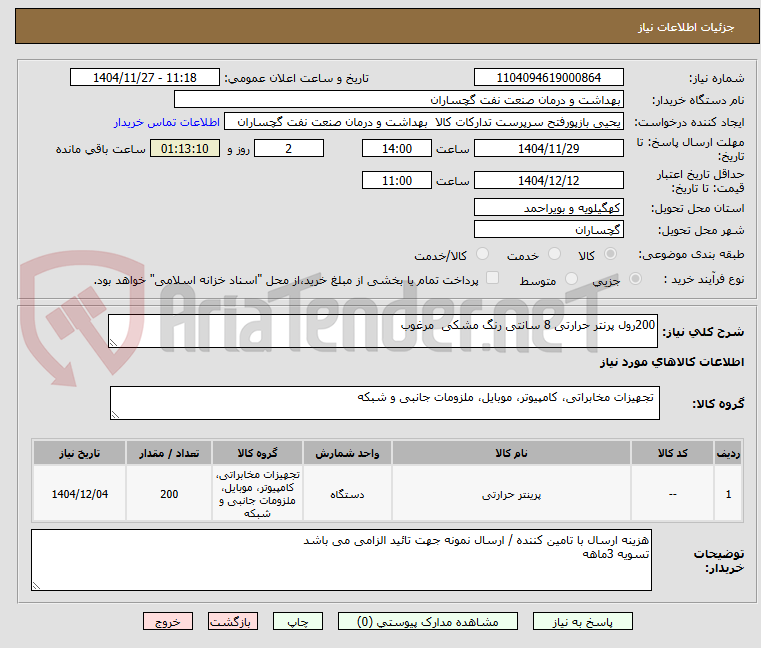Click the واحد شمارش column header
The image size is (761, 648).
click(x=347, y=453)
